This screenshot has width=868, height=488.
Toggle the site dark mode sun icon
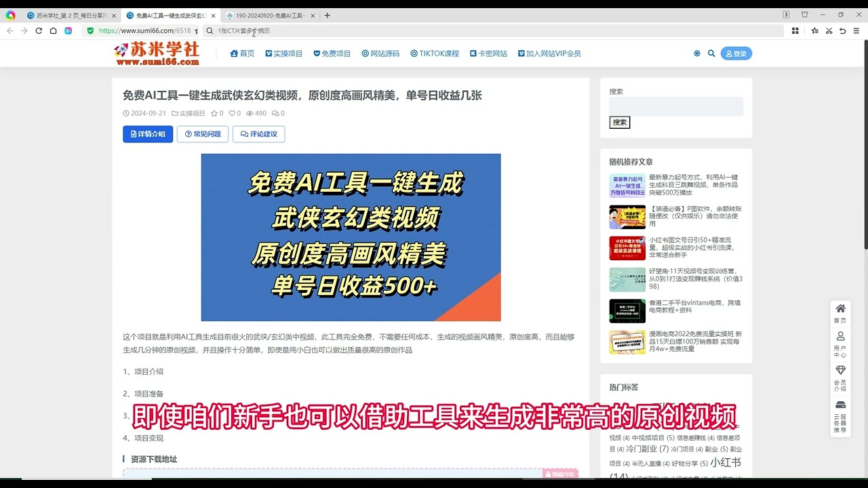point(696,54)
